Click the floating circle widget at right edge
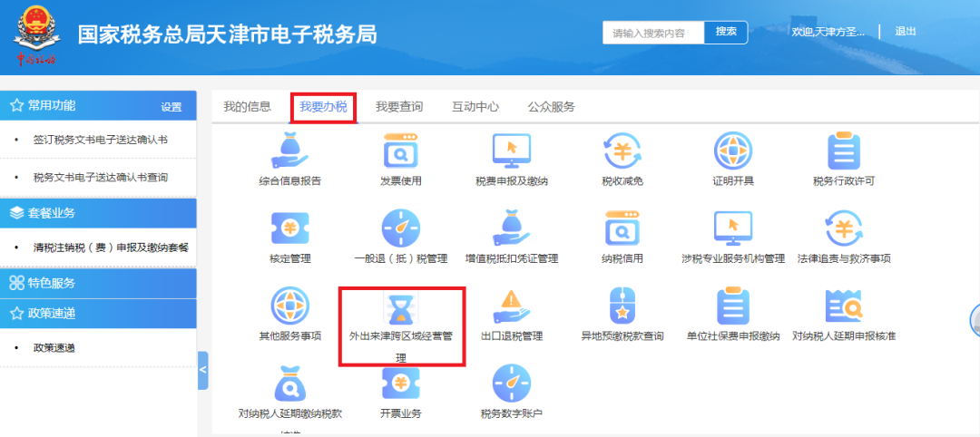The height and width of the screenshot is (437, 980). click(x=975, y=320)
